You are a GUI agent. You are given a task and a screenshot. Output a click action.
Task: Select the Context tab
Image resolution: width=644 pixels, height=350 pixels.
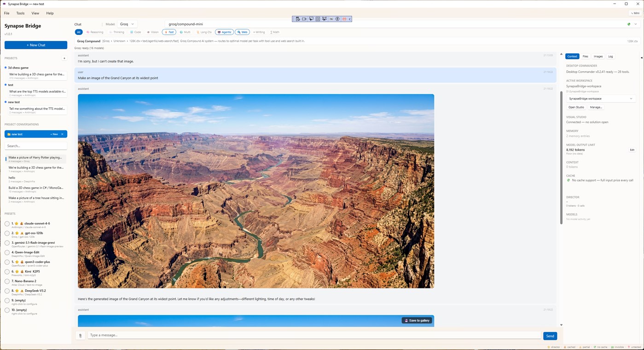[572, 57]
